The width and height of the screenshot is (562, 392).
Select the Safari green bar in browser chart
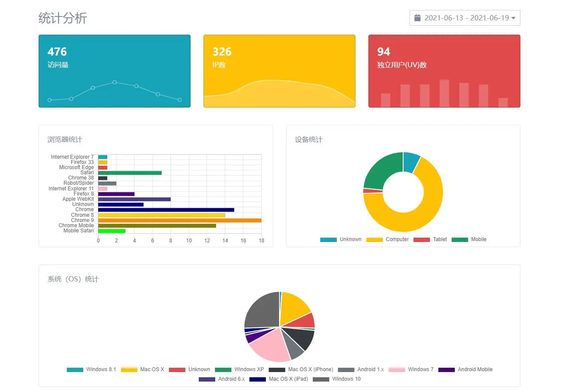click(x=130, y=173)
